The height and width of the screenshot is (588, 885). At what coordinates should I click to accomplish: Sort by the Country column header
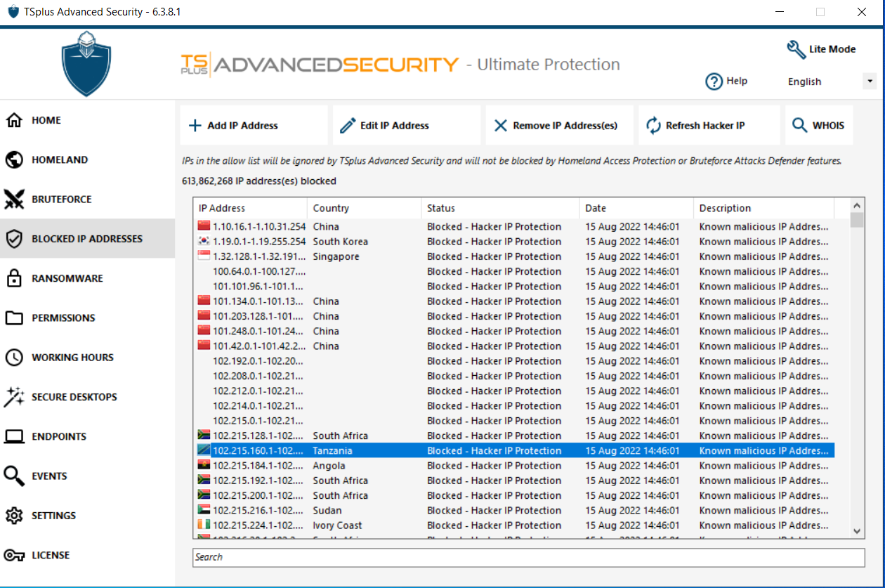click(365, 209)
